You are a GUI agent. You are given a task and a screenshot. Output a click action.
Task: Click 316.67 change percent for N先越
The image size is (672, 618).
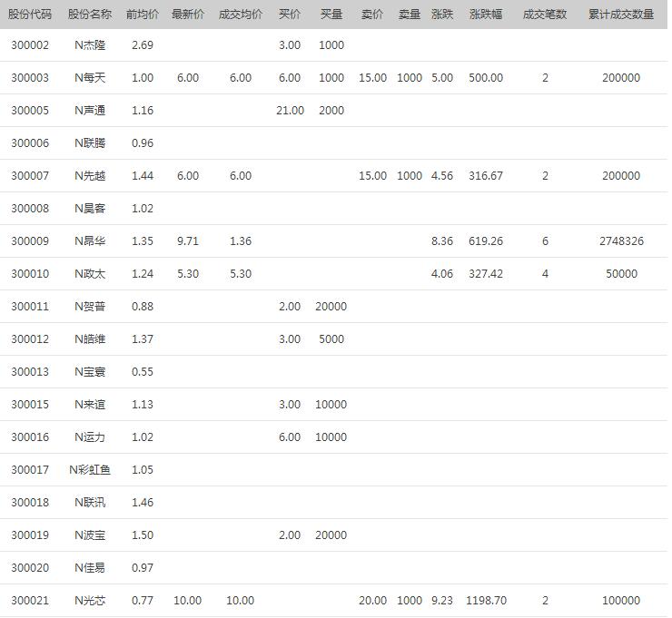(486, 175)
